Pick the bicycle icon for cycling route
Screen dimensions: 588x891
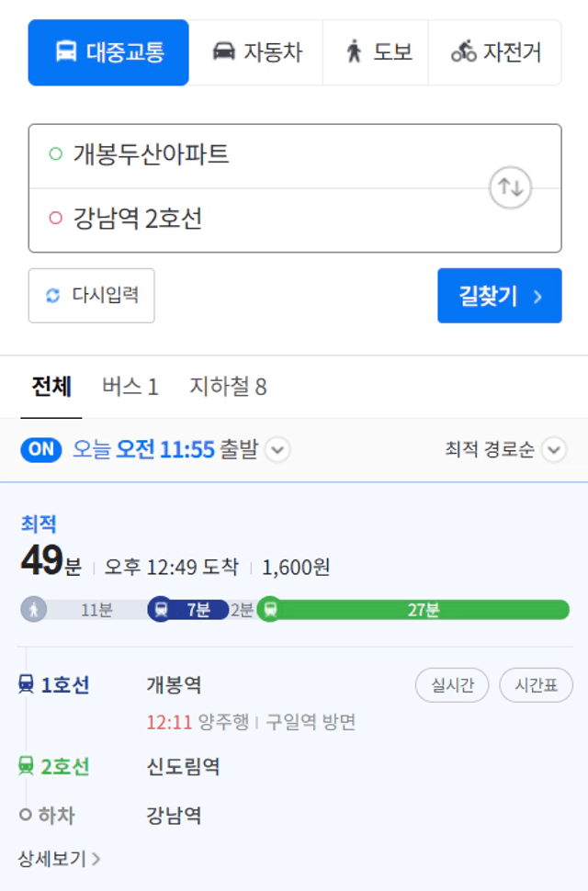point(464,51)
